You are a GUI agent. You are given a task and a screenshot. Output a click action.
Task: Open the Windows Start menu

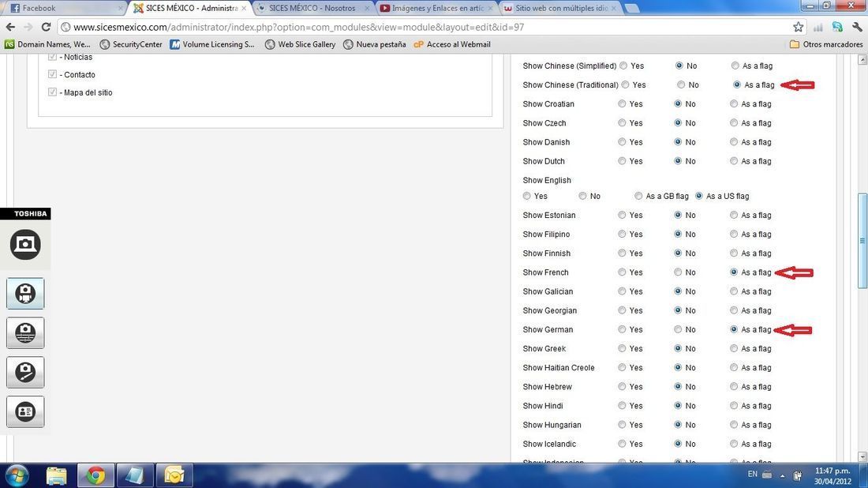point(16,475)
